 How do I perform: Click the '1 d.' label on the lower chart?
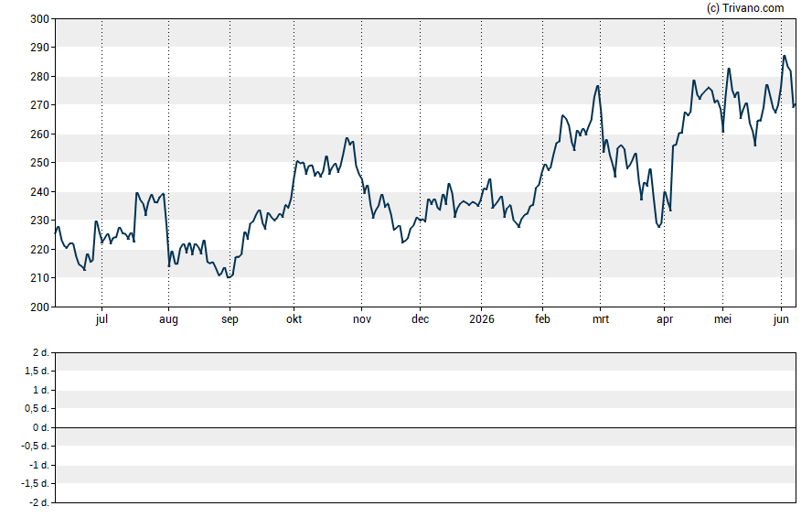pos(40,390)
